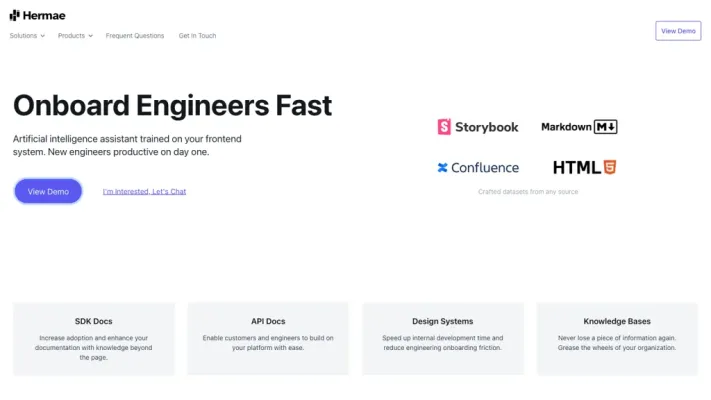Image resolution: width=711 pixels, height=400 pixels.
Task: Select the API Docs card
Action: click(x=268, y=338)
